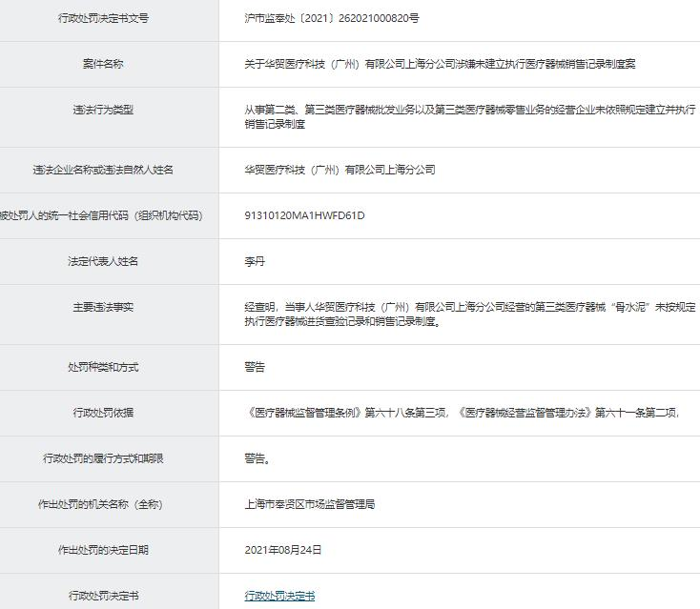This screenshot has width=700, height=609.
Task: Select credit code 91310120MA1HWFD61D
Action: pos(304,216)
